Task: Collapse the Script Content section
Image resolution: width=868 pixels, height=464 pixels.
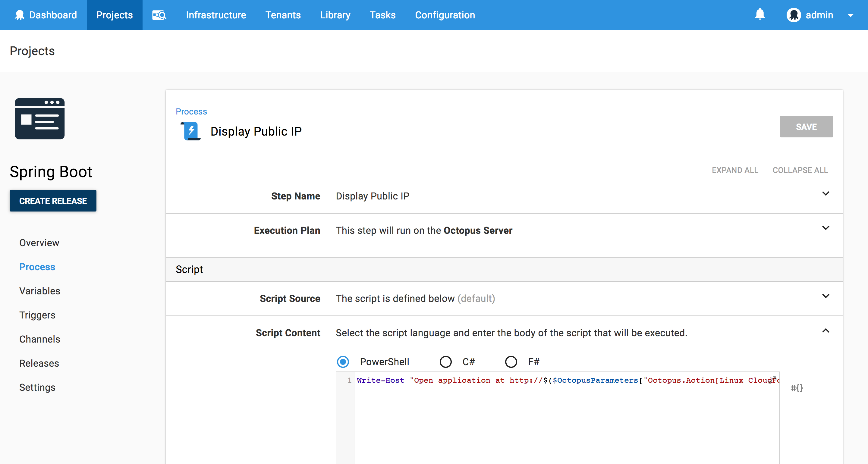Action: click(825, 331)
